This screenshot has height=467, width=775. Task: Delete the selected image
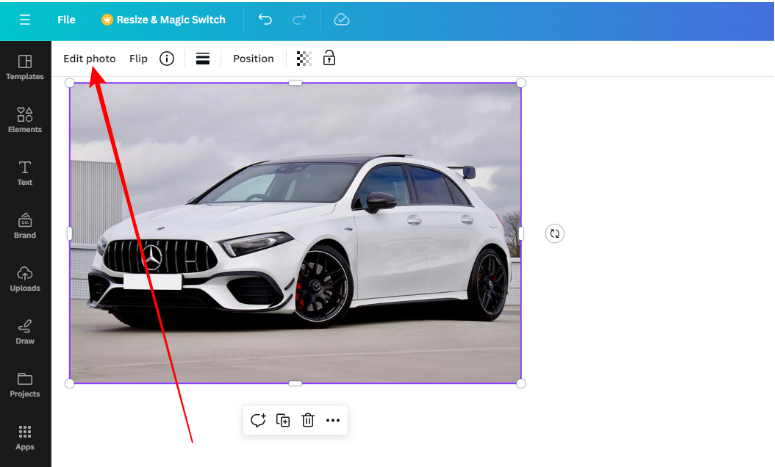tap(308, 421)
